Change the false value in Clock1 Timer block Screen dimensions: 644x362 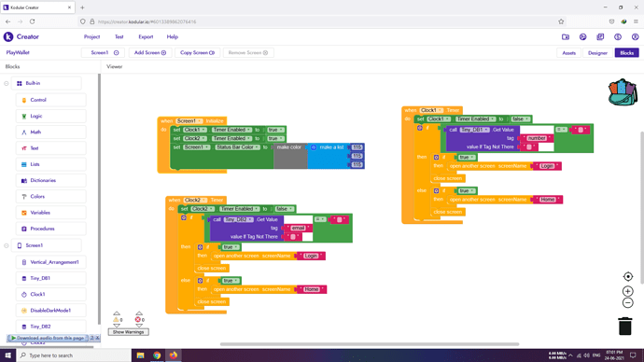pos(520,119)
